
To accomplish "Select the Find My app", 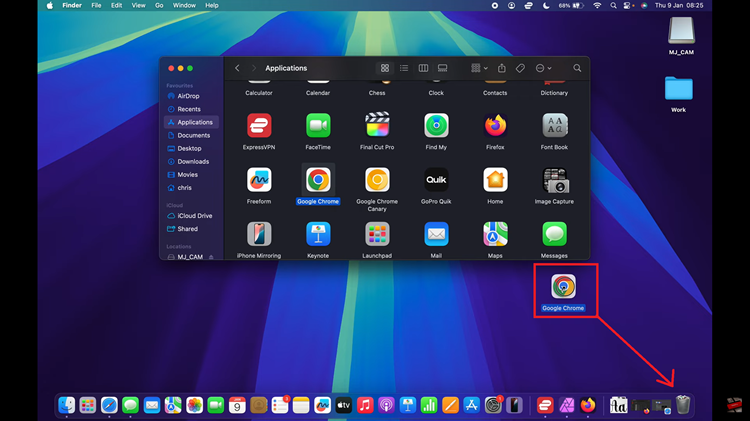I will coord(436,126).
